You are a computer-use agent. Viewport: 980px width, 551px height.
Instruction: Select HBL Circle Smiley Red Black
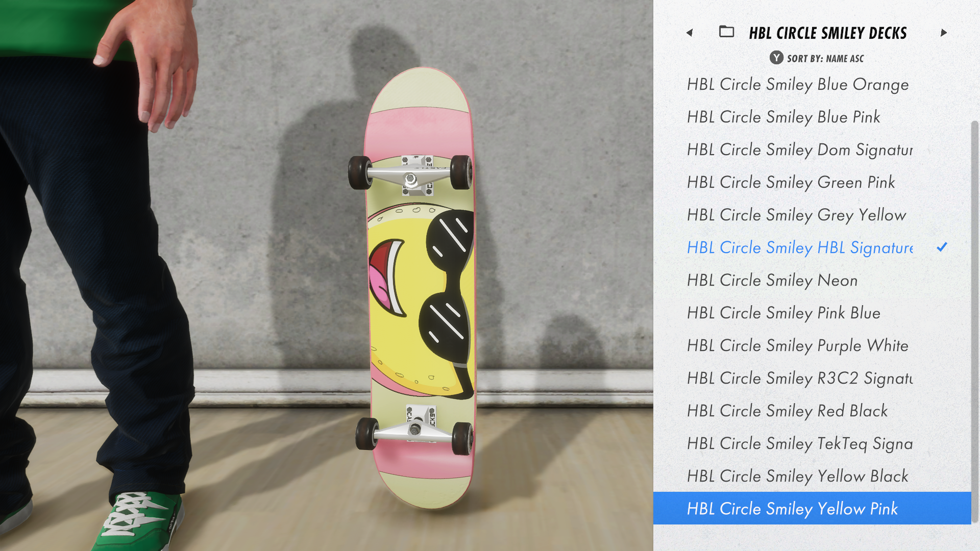(x=812, y=411)
